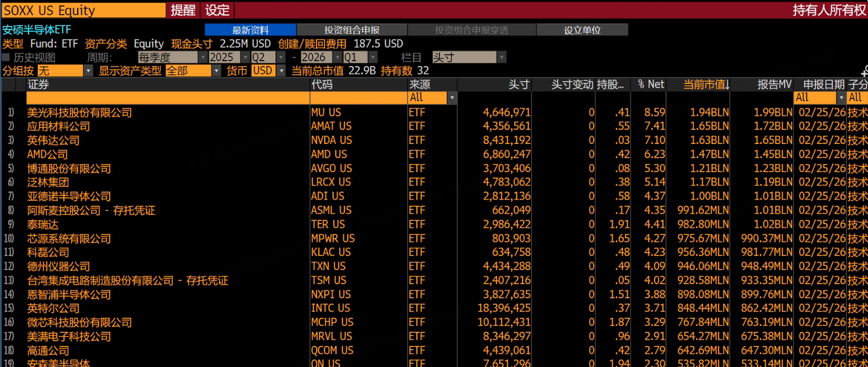Click position value 18,396,425
The width and height of the screenshot is (868, 367).
(x=504, y=309)
